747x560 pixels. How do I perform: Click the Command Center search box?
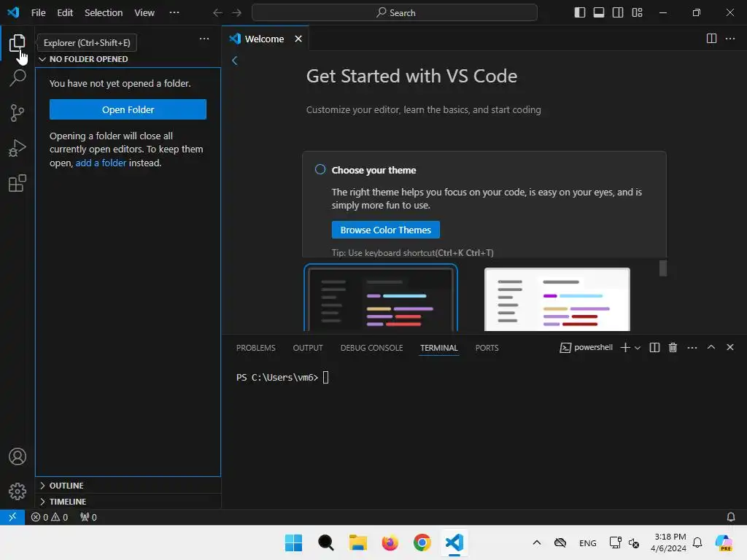click(x=395, y=13)
